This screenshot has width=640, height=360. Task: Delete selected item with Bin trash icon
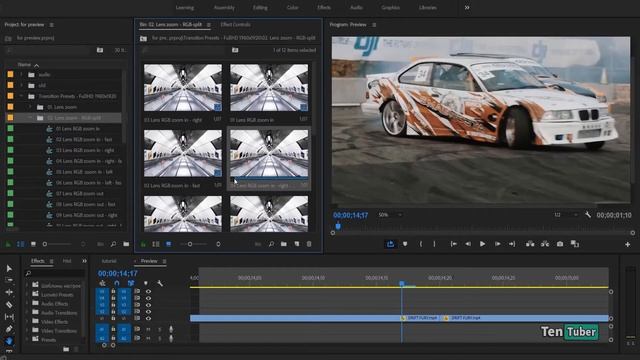[309, 244]
